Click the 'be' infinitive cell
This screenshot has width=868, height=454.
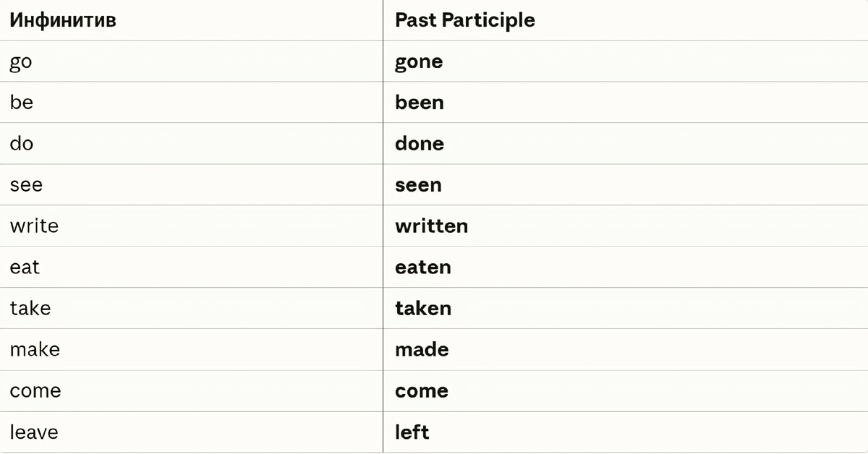[22, 103]
